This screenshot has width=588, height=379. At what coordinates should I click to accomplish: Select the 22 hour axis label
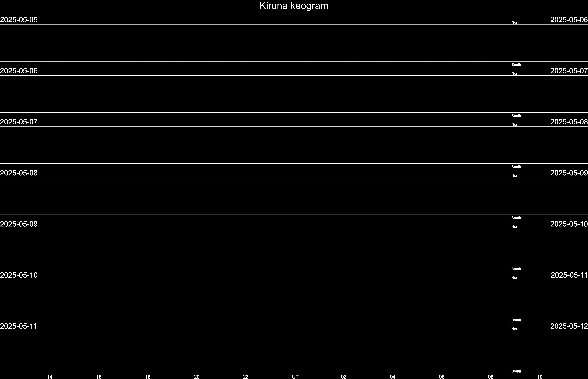pos(246,377)
